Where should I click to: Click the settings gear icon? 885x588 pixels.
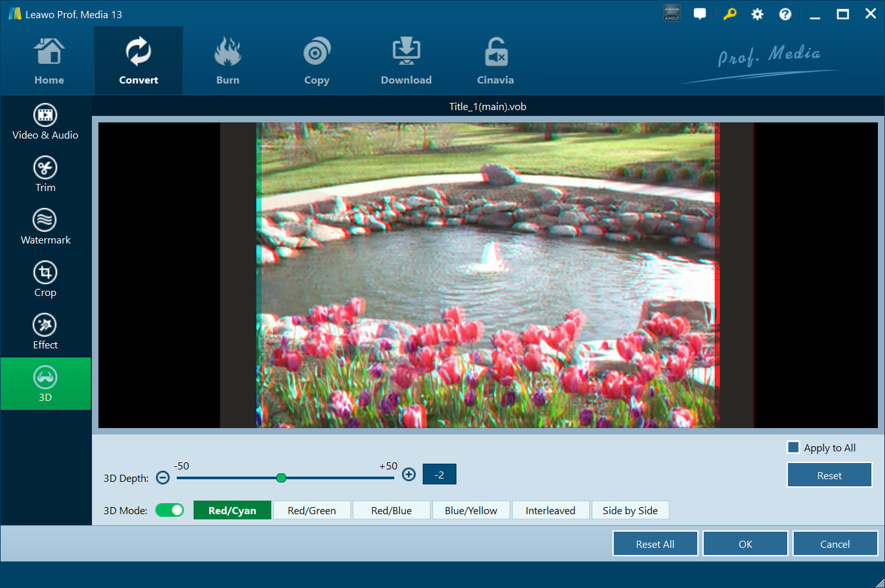coord(757,14)
